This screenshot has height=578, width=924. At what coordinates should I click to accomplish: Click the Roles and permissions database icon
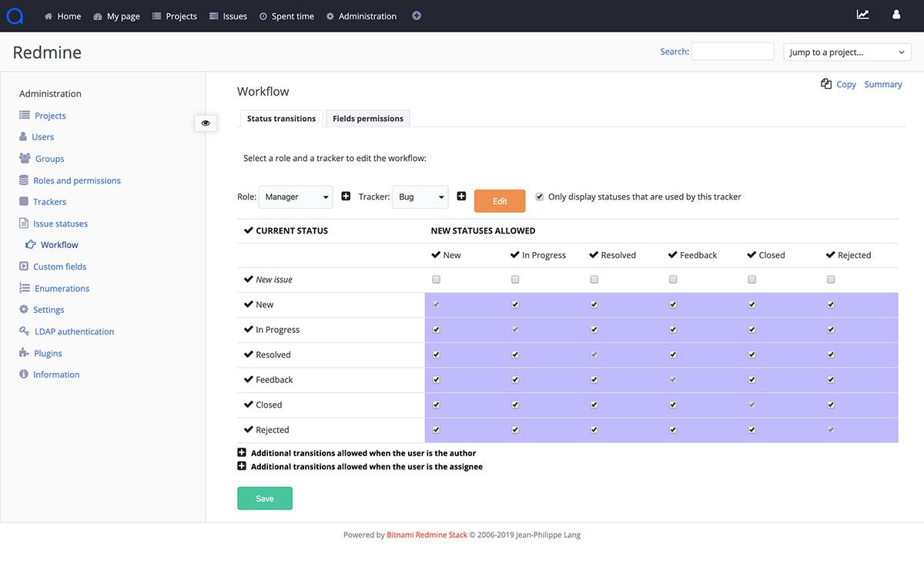pos(24,180)
